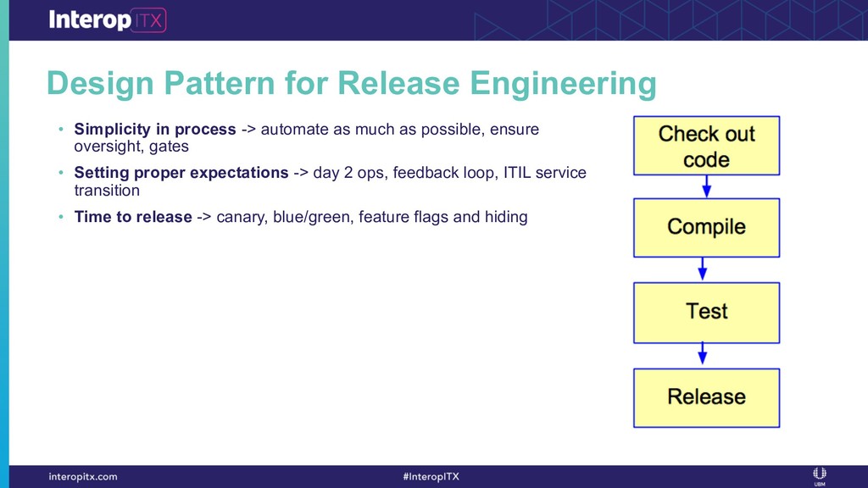Image resolution: width=868 pixels, height=488 pixels.
Task: Click 'automate as much as possible, ensure' text
Action: [x=400, y=129]
